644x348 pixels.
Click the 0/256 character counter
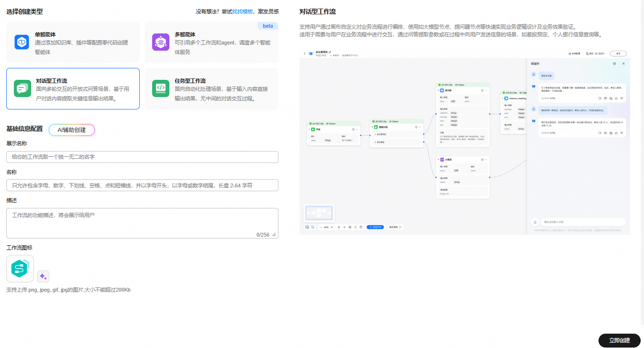[263, 235]
